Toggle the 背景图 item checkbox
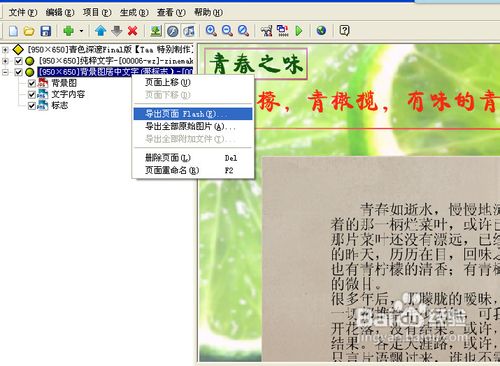 click(x=32, y=83)
